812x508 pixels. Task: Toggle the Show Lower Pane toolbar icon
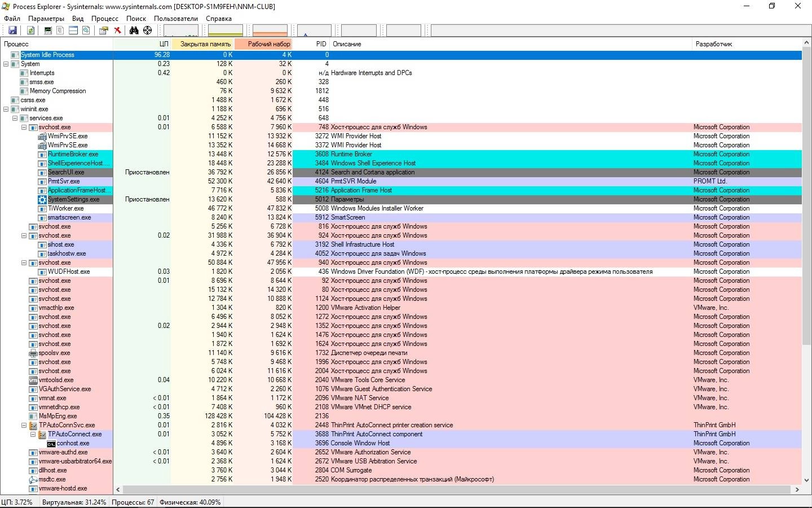click(73, 30)
